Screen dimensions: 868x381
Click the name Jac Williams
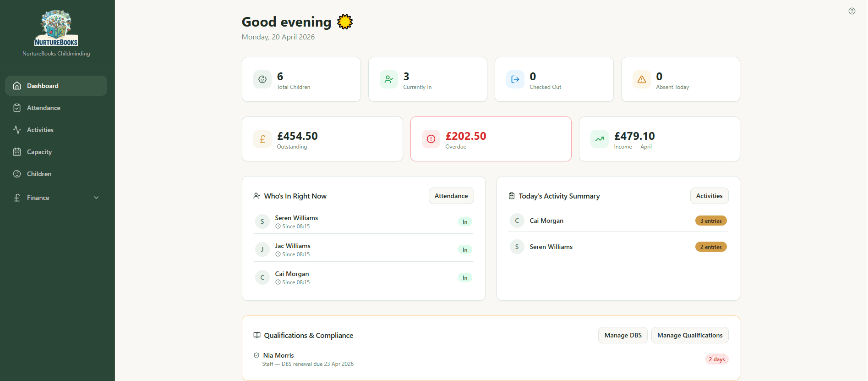tap(293, 246)
